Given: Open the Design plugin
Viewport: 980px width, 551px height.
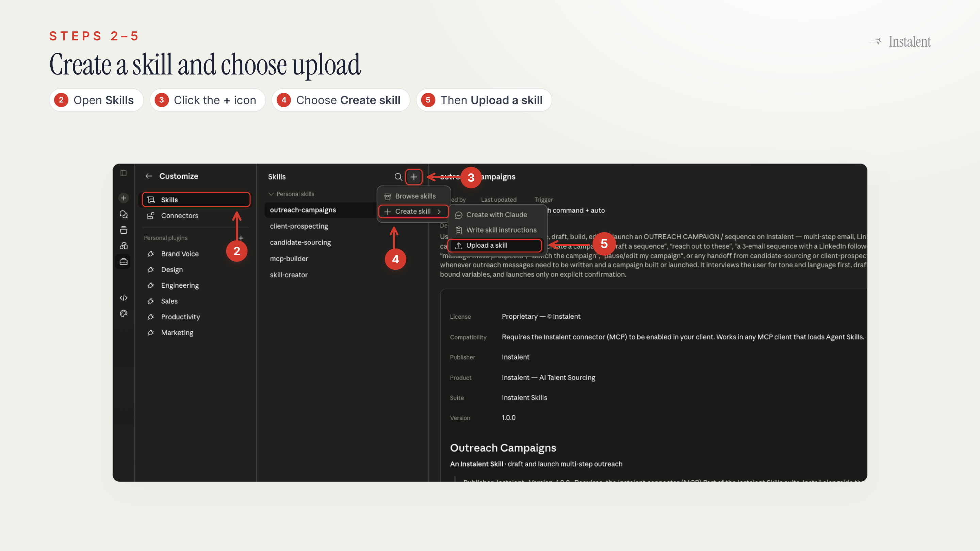Looking at the screenshot, I should click(x=196, y=270).
